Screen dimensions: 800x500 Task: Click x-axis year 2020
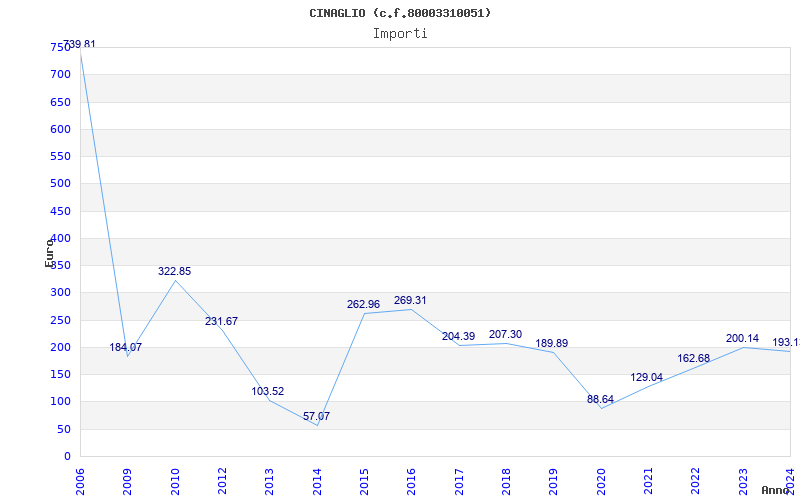[x=601, y=481]
